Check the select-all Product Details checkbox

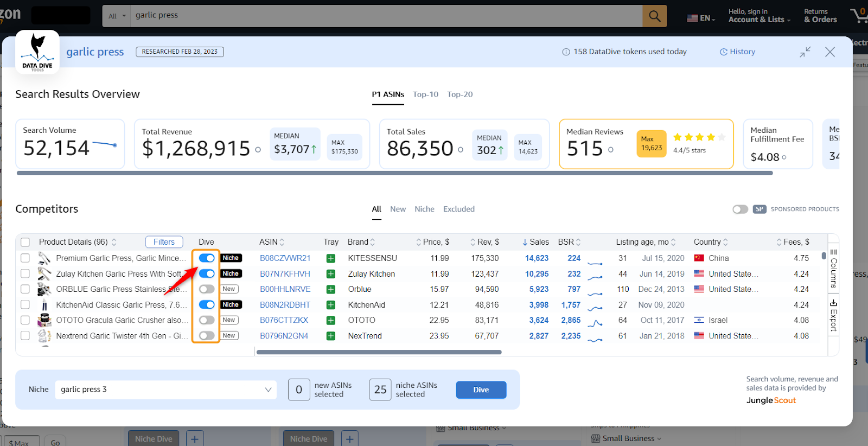25,242
